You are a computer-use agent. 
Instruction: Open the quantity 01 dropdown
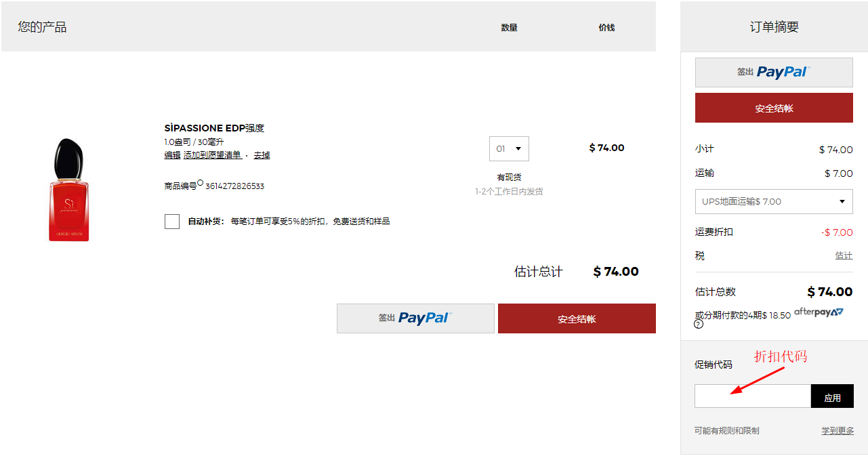pyautogui.click(x=509, y=149)
